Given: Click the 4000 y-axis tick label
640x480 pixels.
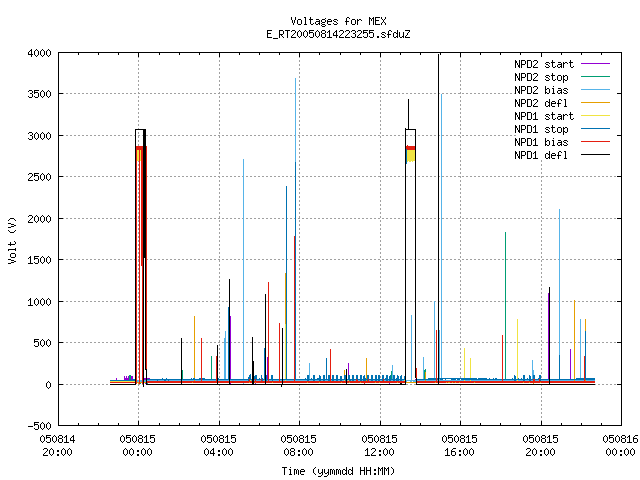Looking at the screenshot, I should pyautogui.click(x=40, y=53).
